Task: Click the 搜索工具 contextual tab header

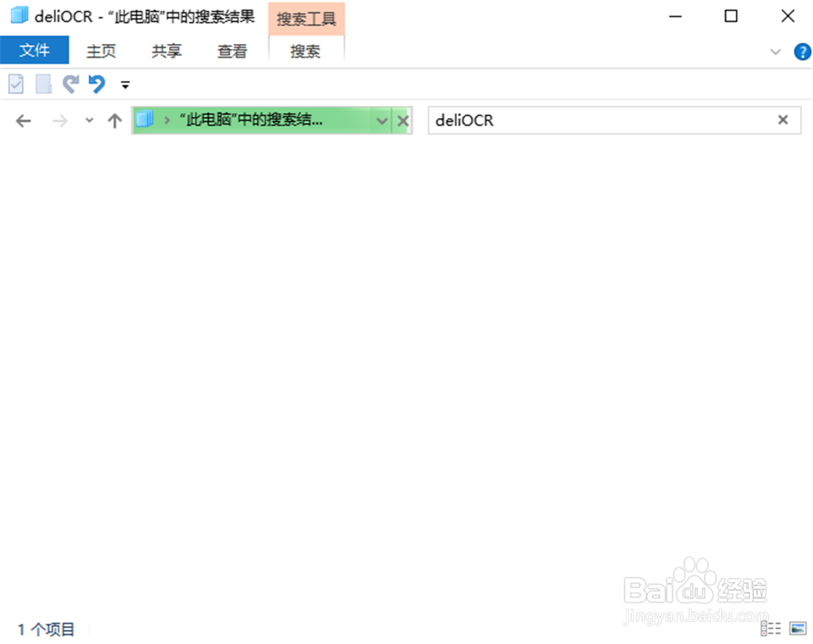Action: (x=307, y=19)
